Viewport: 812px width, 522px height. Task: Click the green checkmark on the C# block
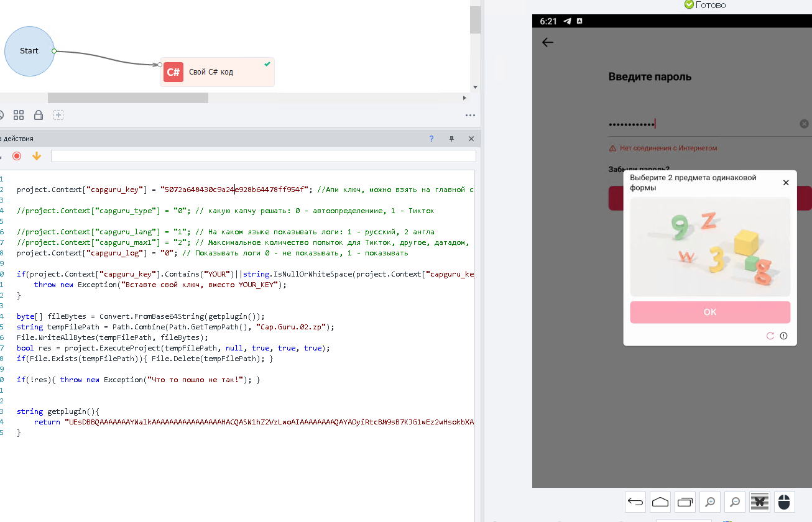(267, 63)
